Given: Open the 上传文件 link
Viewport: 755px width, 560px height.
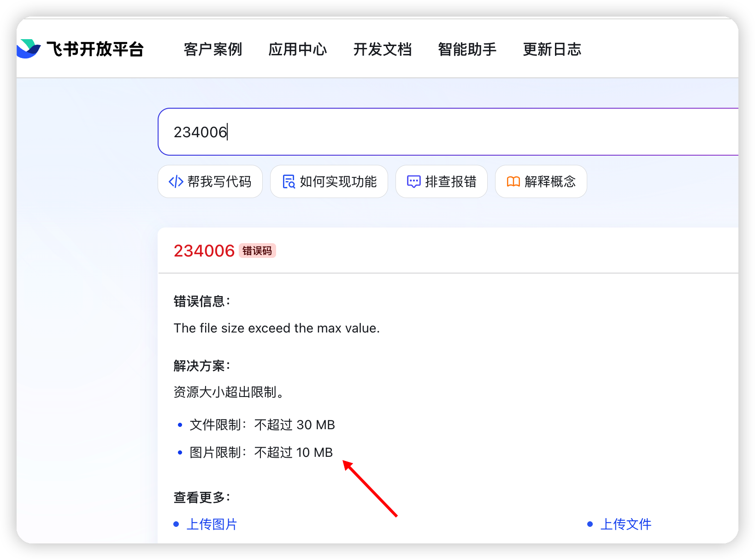Looking at the screenshot, I should (626, 524).
